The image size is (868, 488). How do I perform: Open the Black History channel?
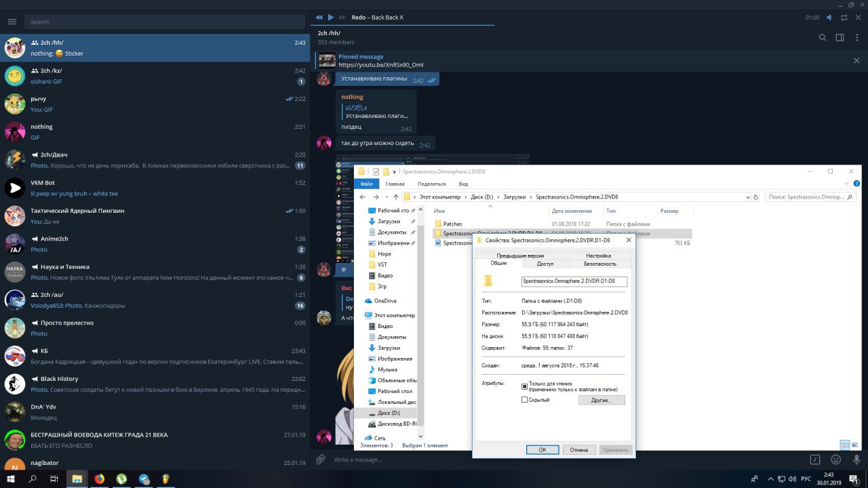(155, 384)
